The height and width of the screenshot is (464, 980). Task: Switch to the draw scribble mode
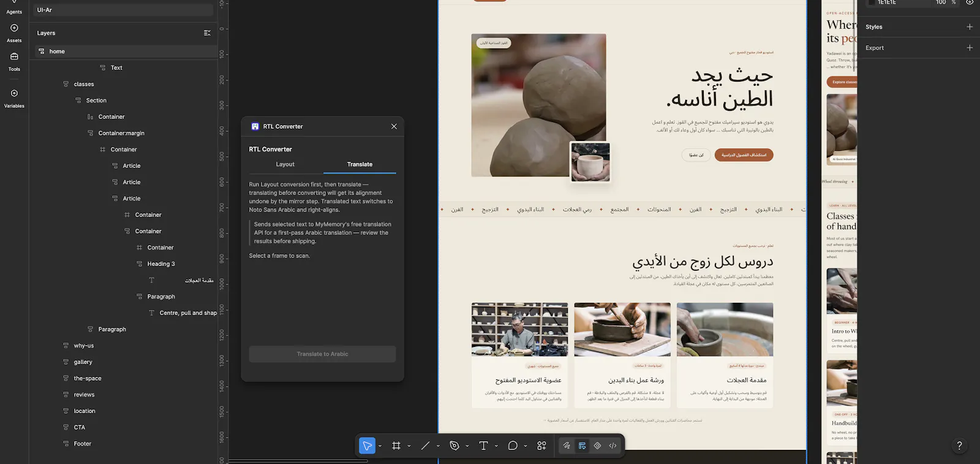(x=567, y=446)
